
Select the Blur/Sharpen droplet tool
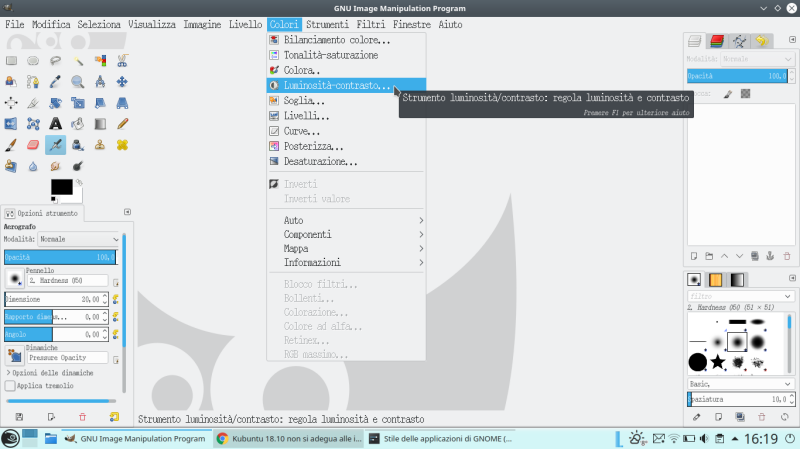click(33, 166)
